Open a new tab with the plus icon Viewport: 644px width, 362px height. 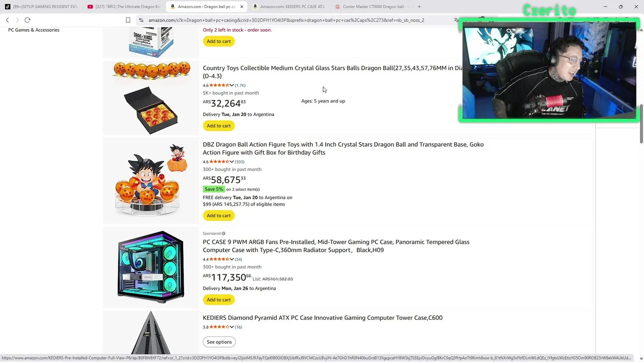coord(419,7)
